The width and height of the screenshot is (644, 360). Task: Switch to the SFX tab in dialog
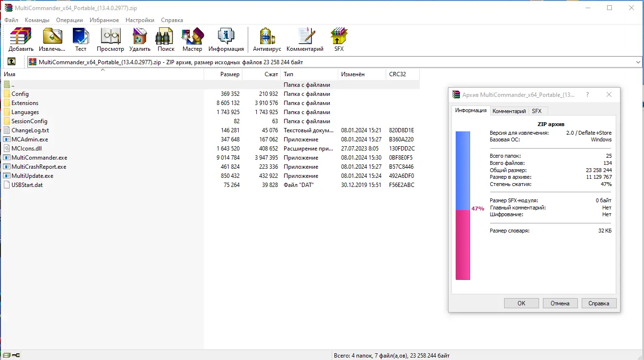(x=537, y=111)
